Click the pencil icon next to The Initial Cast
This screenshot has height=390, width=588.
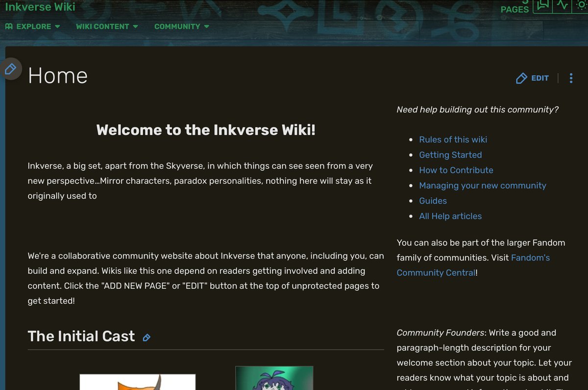[x=147, y=338]
